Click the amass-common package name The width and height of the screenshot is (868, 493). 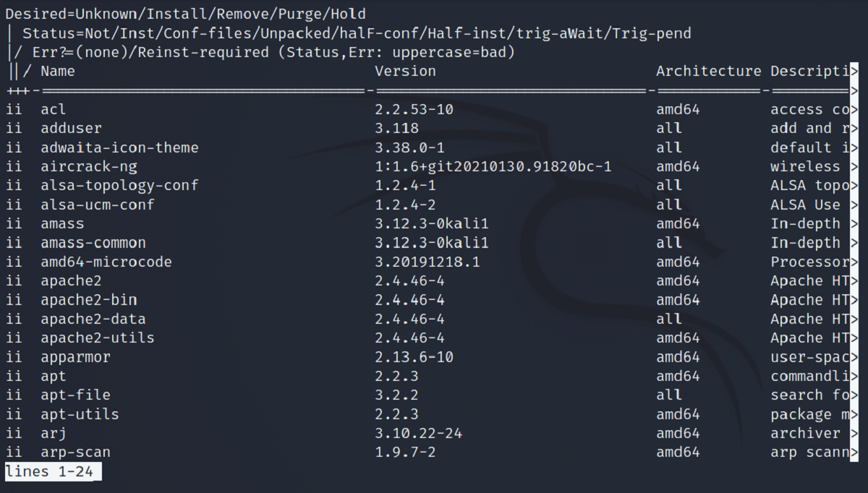[x=93, y=243]
